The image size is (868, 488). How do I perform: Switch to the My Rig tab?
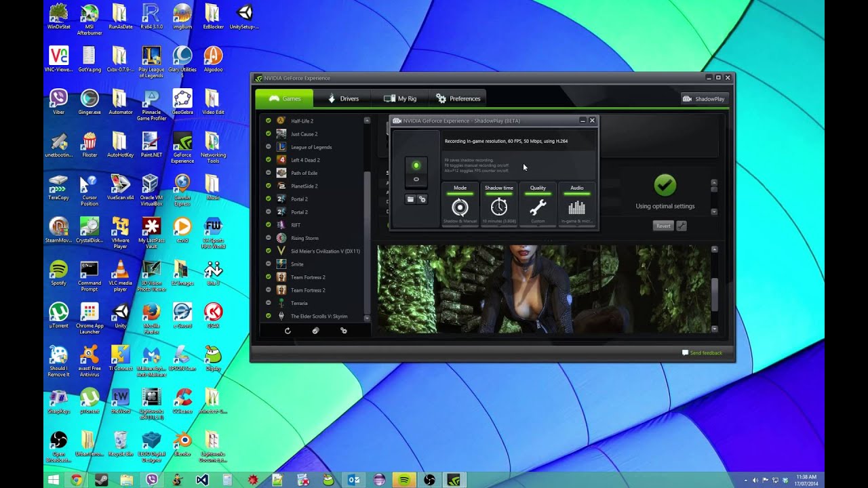[x=400, y=98]
